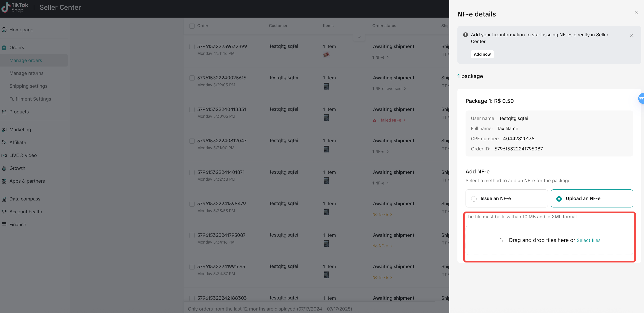Expand the chevron below the Items column
The width and height of the screenshot is (644, 313).
tap(359, 37)
